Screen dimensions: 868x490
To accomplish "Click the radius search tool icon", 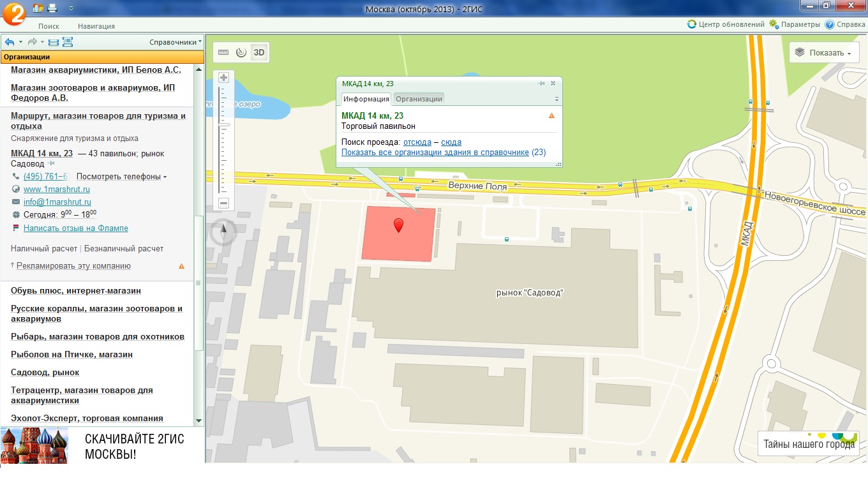I will pos(241,52).
